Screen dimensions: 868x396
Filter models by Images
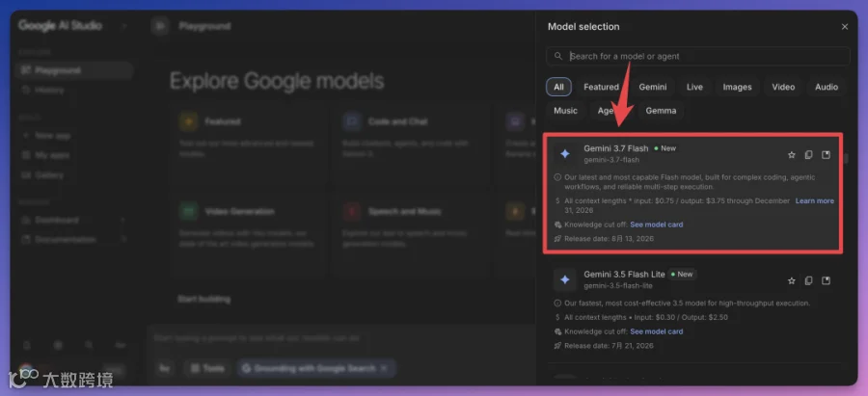pos(737,87)
